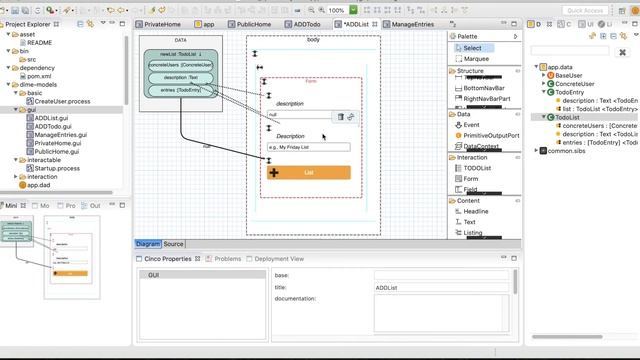Click the Properties panel vertical scrollbar
The width and height of the screenshot is (640, 360).
(515, 282)
